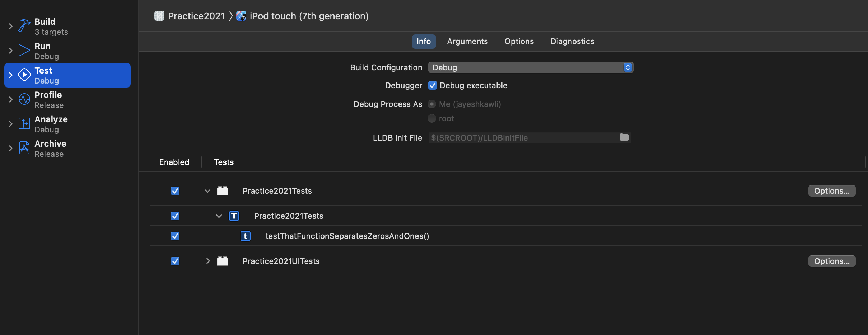Click the Profile instruments waveform icon

pos(24,99)
